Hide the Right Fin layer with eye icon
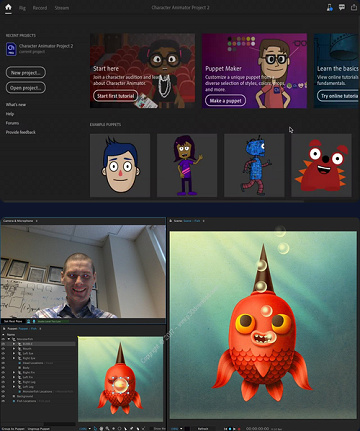360x431 pixels. [3, 372]
